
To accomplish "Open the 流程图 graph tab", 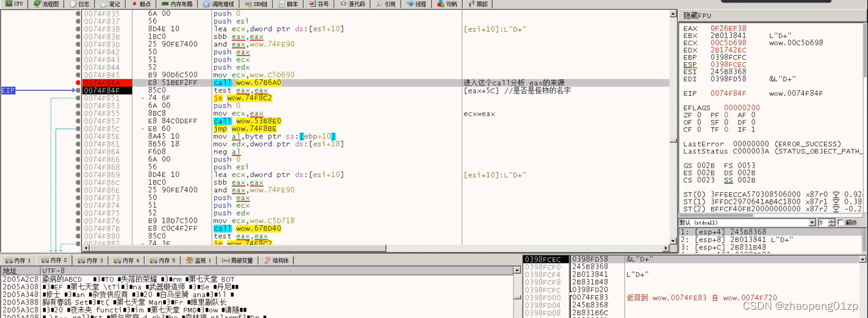I will point(46,4).
